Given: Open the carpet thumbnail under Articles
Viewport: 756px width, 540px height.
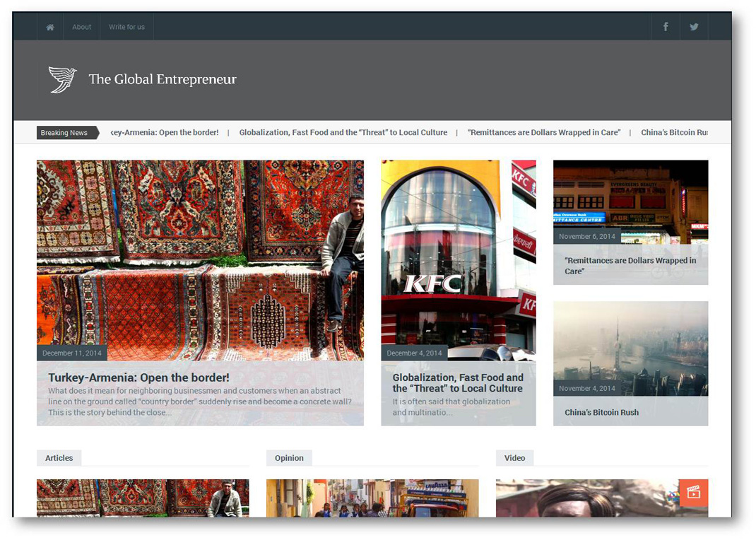Looking at the screenshot, I should click(143, 498).
